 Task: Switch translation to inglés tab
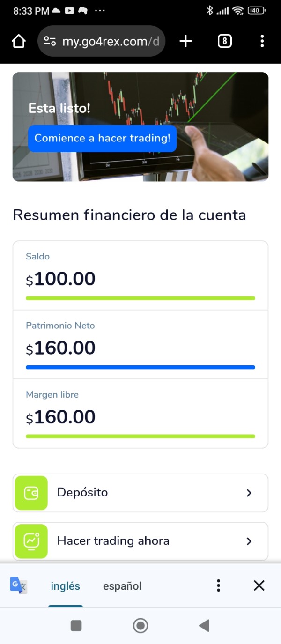tap(65, 586)
